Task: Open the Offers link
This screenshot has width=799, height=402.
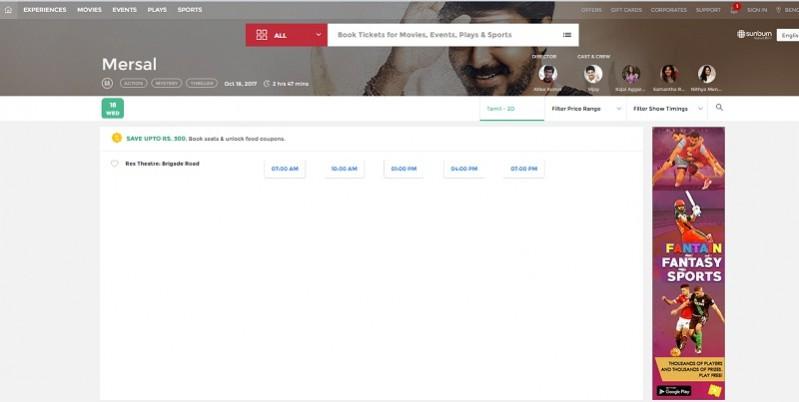Action: [591, 10]
